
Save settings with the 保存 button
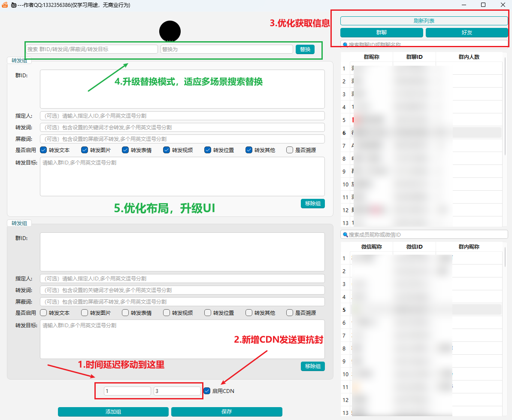pos(227,412)
